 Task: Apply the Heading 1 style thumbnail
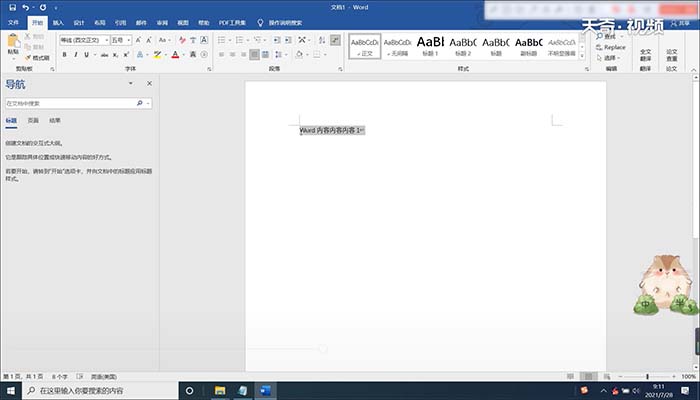[430, 46]
